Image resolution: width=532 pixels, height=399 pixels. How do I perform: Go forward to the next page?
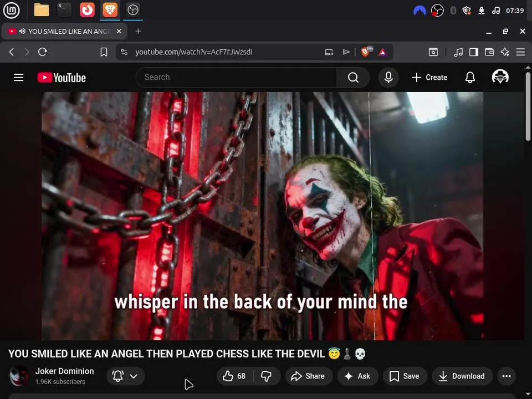27,52
